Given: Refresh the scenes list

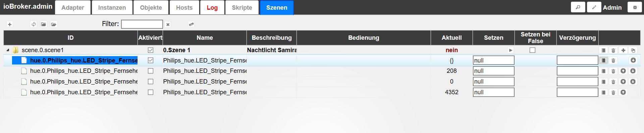Looking at the screenshot, I should (x=34, y=24).
